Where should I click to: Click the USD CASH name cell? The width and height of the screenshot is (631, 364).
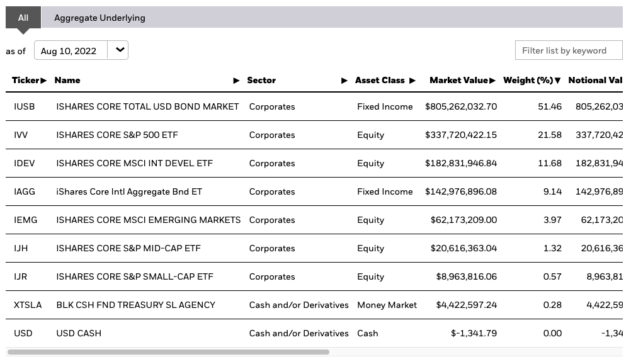point(79,333)
